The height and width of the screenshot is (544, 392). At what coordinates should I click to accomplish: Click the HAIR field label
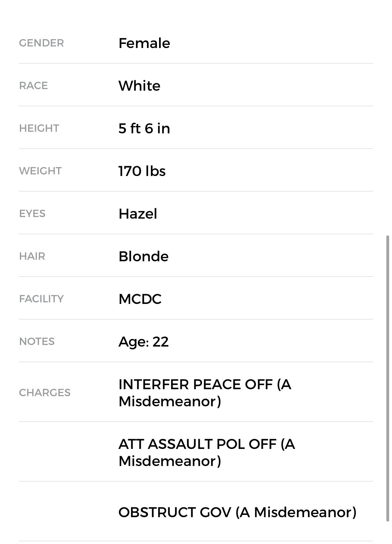click(x=32, y=256)
